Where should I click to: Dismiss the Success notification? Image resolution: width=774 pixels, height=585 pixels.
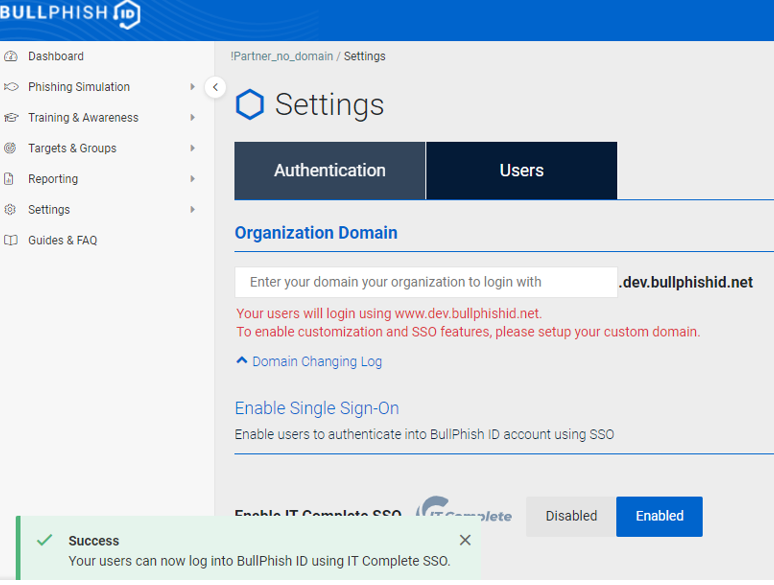point(465,540)
